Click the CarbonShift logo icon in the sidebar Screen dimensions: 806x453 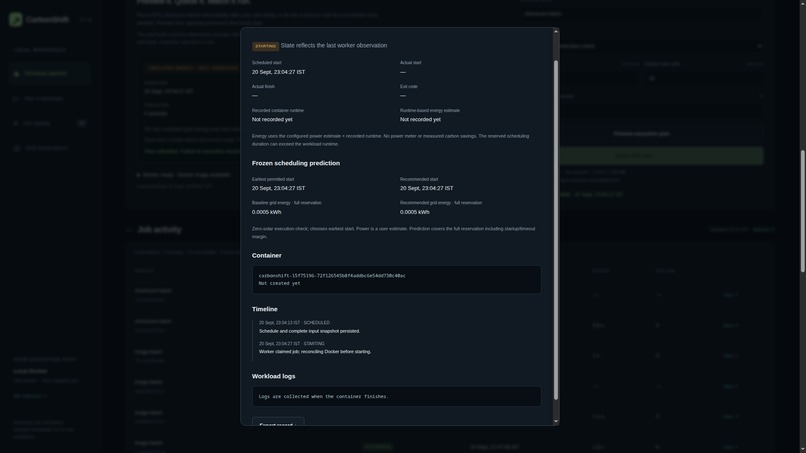point(15,20)
